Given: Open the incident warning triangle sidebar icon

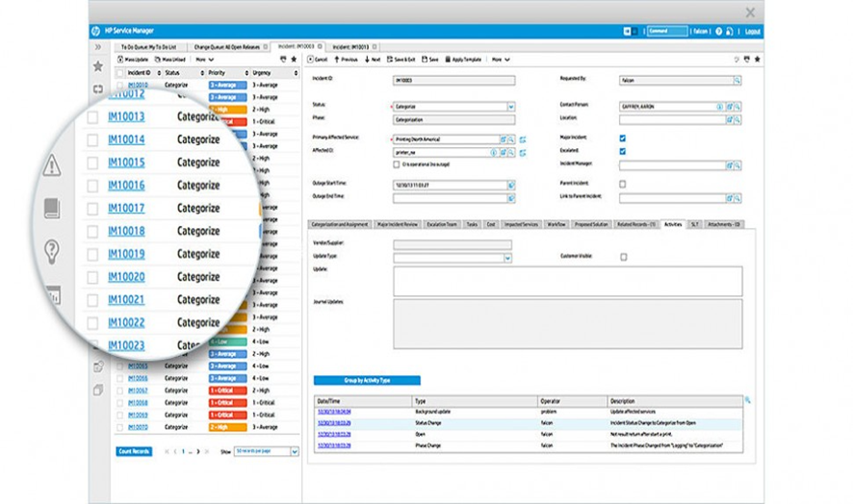Looking at the screenshot, I should coord(52,164).
